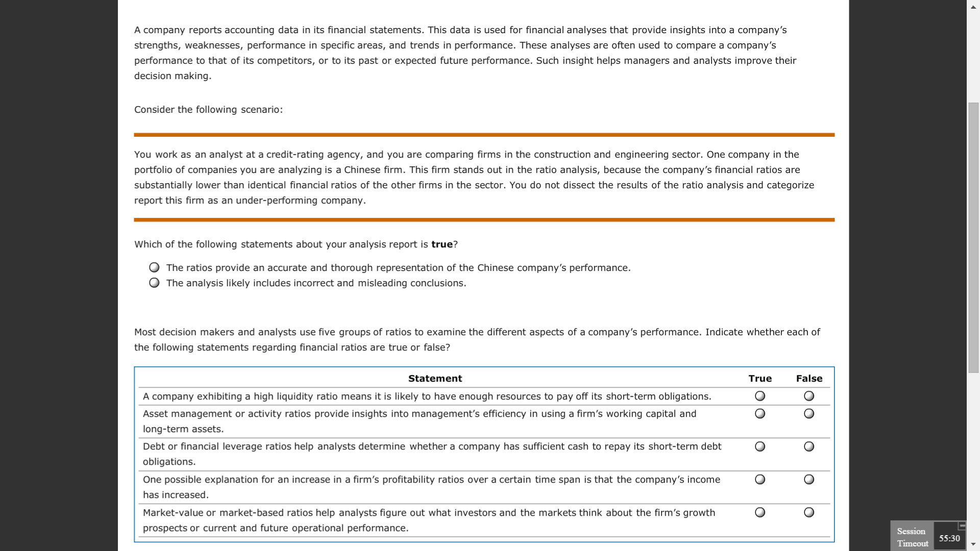This screenshot has height=551, width=980.
Task: Toggle True for high liquidity ratio statement
Action: click(x=759, y=396)
